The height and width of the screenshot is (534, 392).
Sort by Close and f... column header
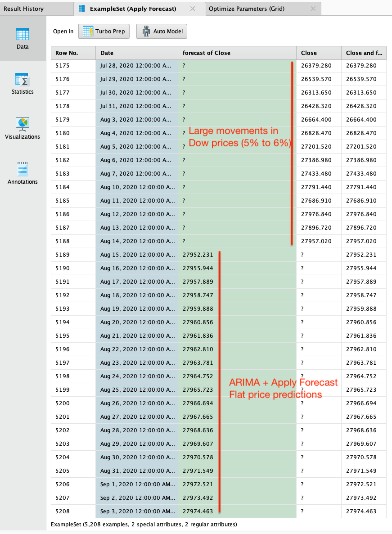click(364, 53)
